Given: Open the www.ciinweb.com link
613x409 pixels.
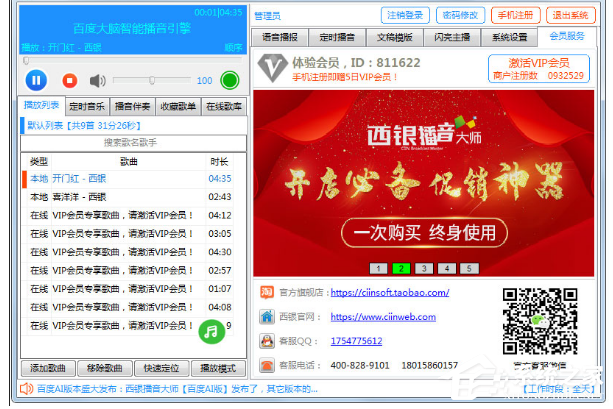Looking at the screenshot, I should point(383,317).
